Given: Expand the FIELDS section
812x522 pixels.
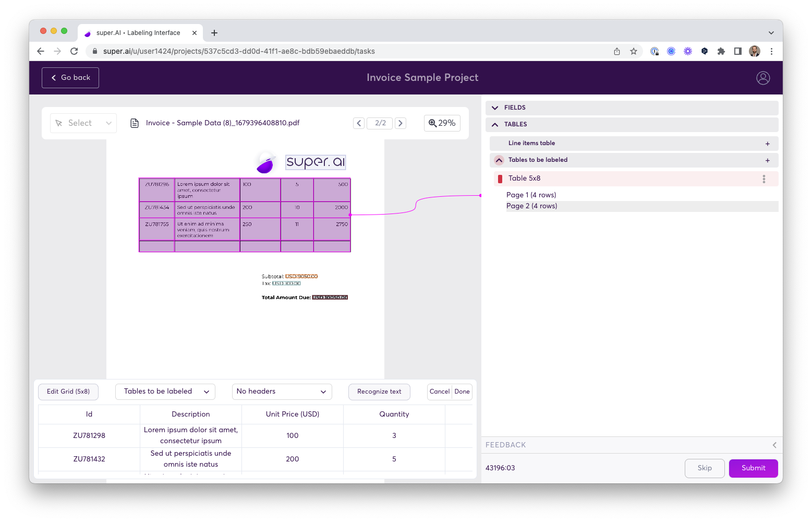Looking at the screenshot, I should [x=632, y=108].
